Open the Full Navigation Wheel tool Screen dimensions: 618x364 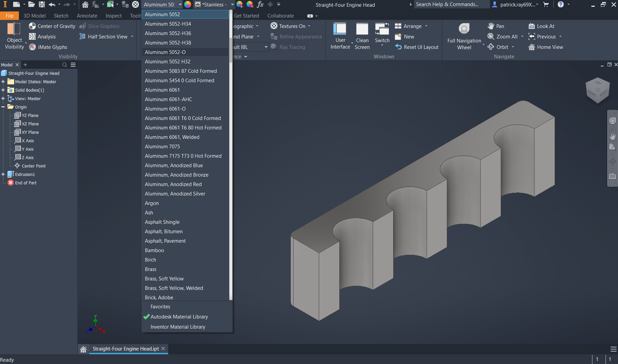[464, 29]
